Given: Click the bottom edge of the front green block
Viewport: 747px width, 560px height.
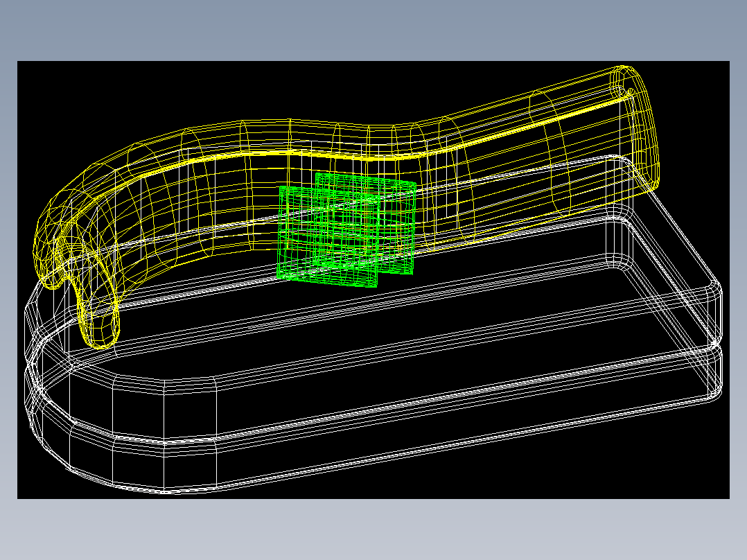Looking at the screenshot, I should [x=327, y=282].
